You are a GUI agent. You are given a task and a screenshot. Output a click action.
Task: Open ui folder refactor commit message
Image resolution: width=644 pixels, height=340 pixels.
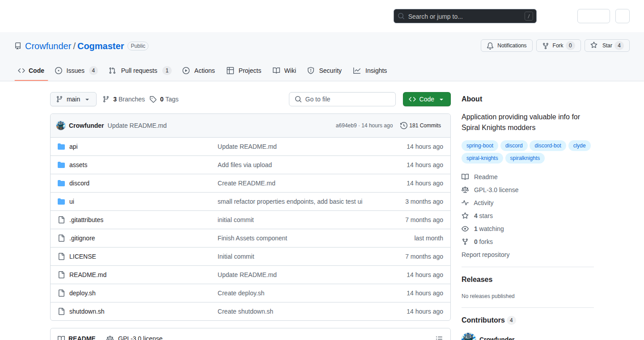pyautogui.click(x=290, y=201)
